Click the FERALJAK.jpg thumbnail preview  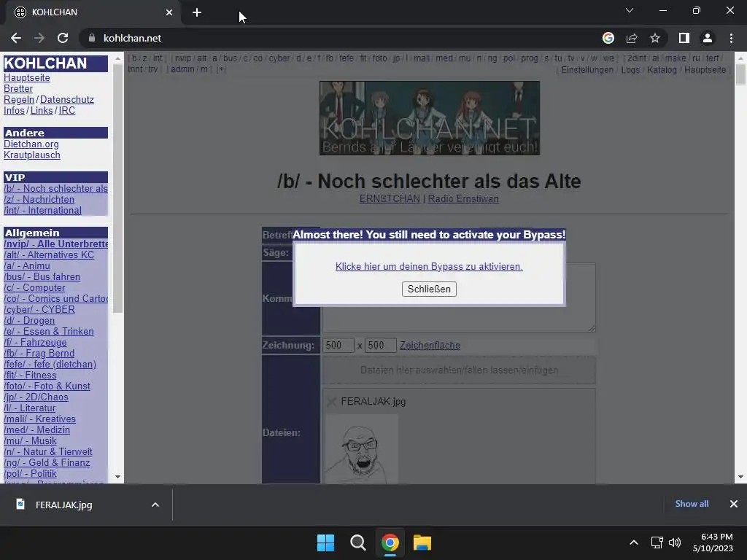(x=362, y=449)
